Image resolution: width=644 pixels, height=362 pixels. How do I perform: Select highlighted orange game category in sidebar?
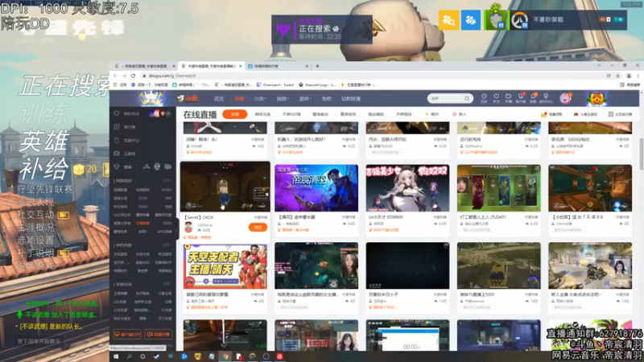(x=143, y=224)
